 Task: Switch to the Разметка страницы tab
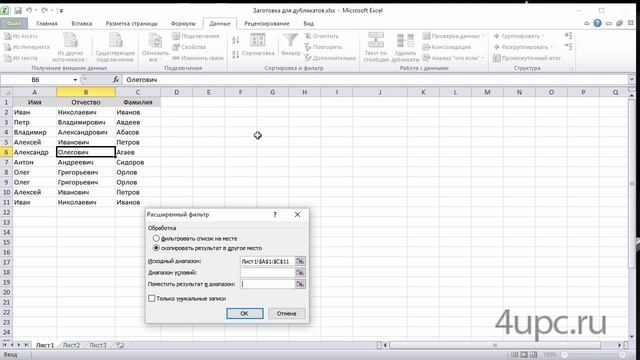(x=131, y=24)
